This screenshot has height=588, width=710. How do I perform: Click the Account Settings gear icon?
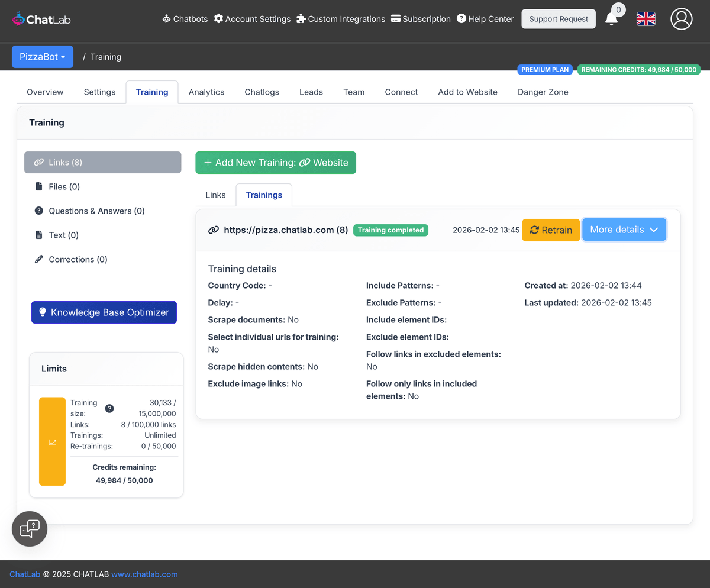point(219,18)
